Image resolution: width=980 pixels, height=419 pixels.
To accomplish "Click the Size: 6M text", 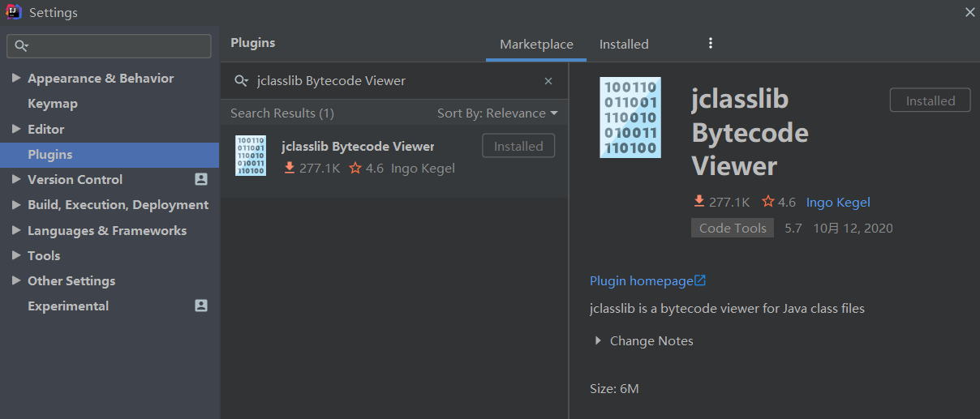I will tap(614, 388).
